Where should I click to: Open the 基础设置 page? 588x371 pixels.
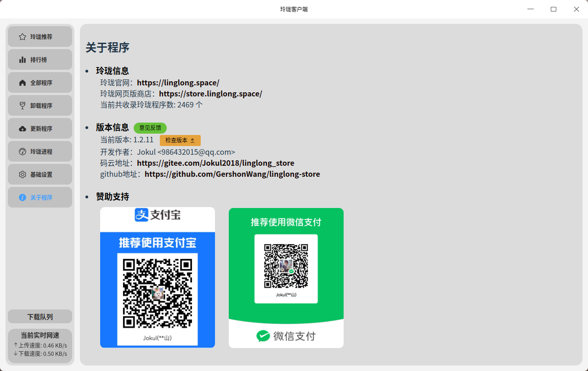pos(40,174)
